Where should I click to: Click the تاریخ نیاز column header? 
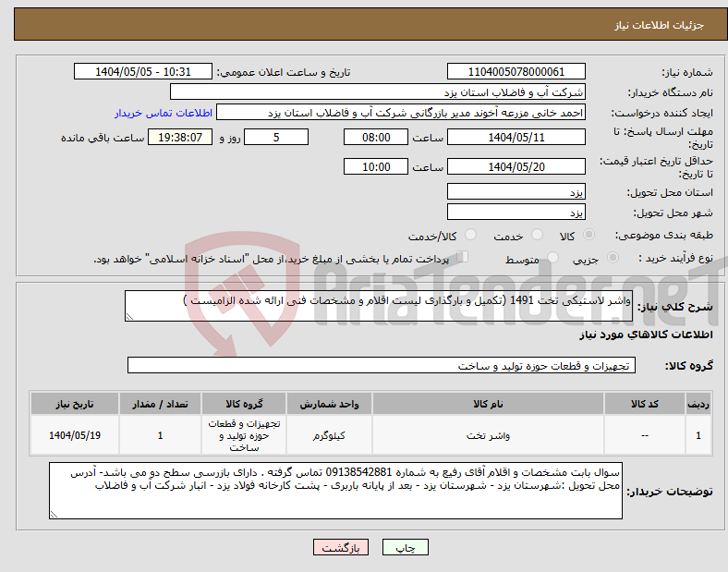pos(75,404)
